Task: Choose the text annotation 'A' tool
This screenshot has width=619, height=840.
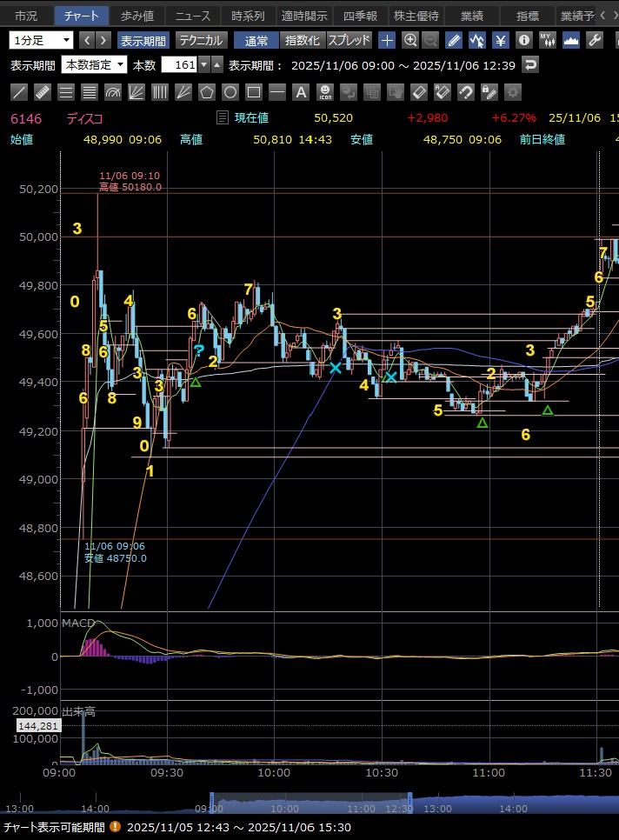Action: 301,92
